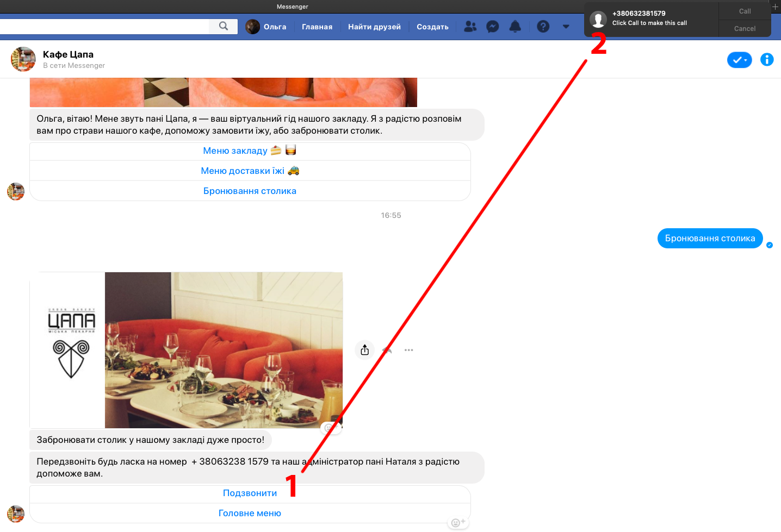
Task: Show conversation info icon
Action: [x=767, y=60]
